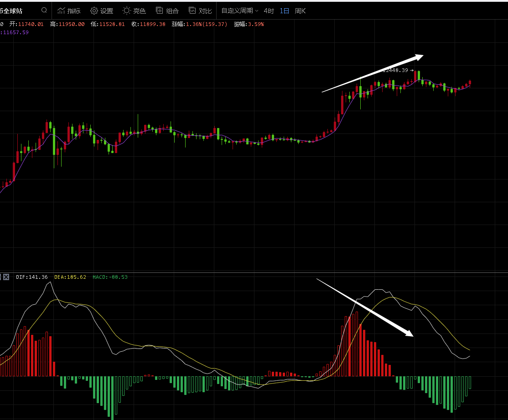Click the 12448.39 high price marker
508x420 pixels.
(x=396, y=70)
